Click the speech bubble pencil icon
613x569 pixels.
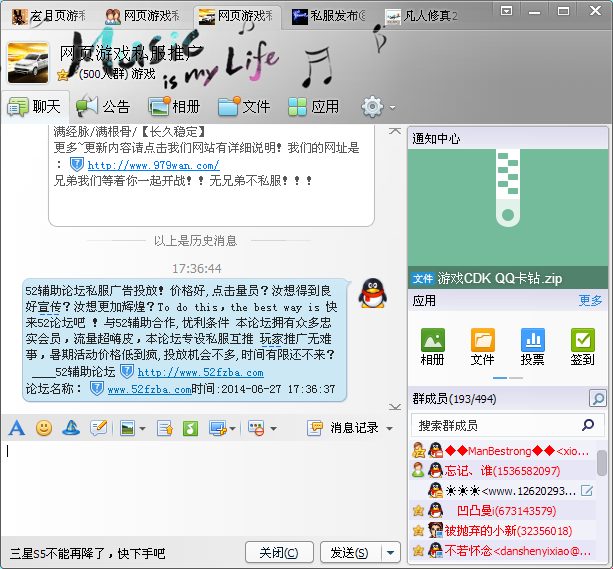tap(99, 428)
